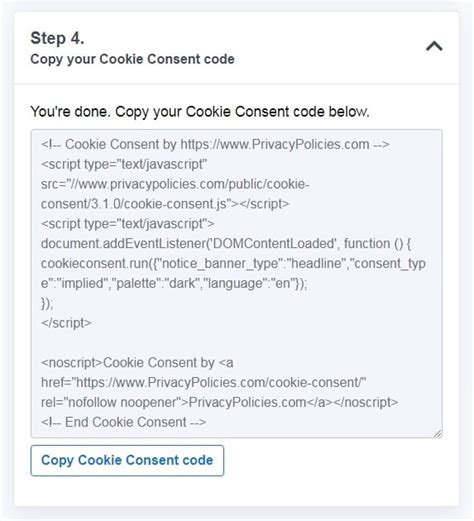This screenshot has width=474, height=521.
Task: Place cursor on the first script type line
Action: click(124, 164)
